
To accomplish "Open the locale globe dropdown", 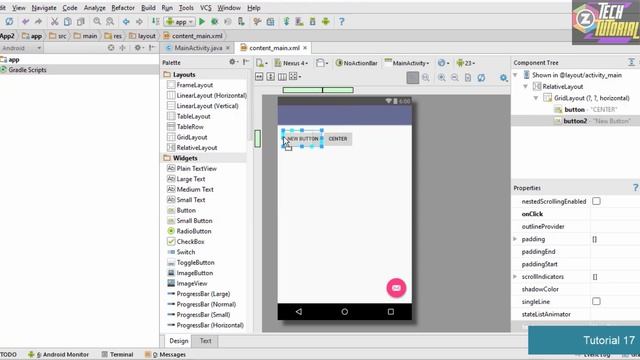I will click(x=443, y=63).
